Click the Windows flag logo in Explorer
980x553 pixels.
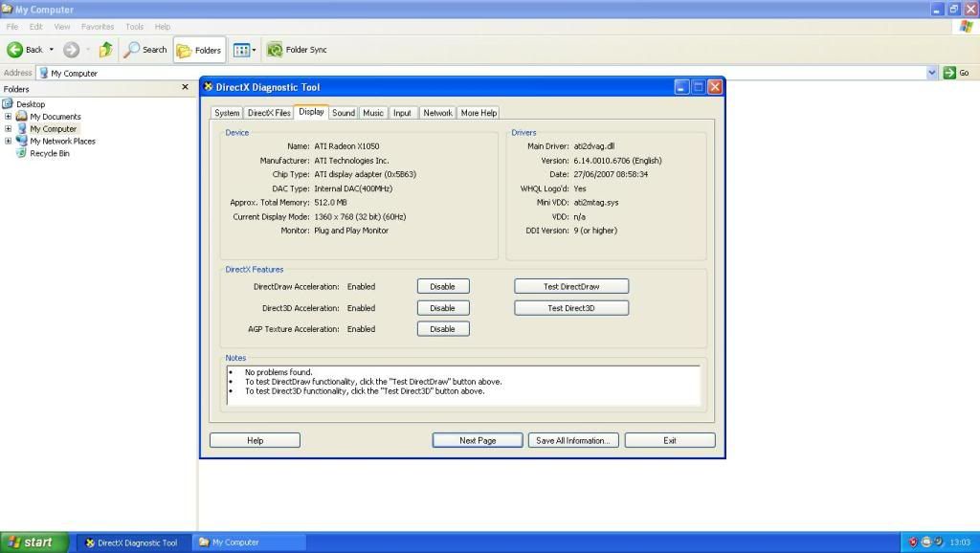point(967,27)
